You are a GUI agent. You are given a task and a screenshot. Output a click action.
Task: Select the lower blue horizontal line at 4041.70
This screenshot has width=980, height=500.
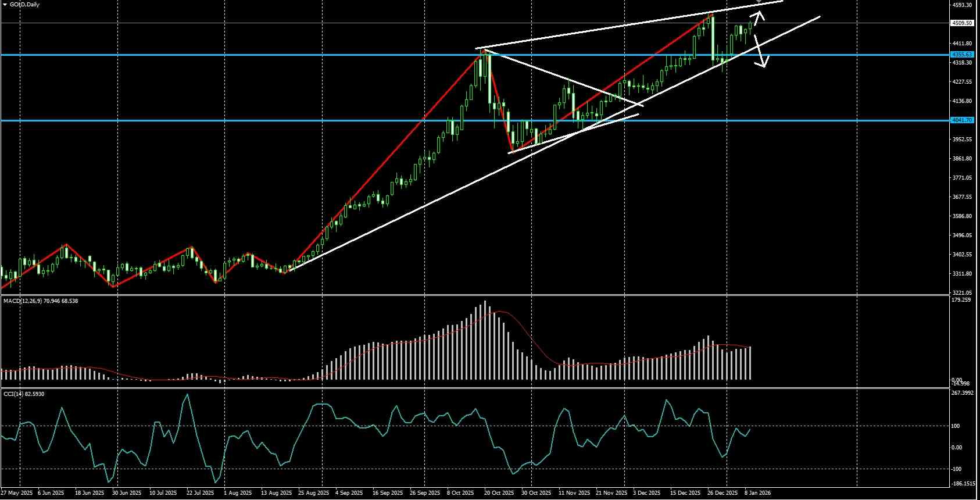[475, 120]
